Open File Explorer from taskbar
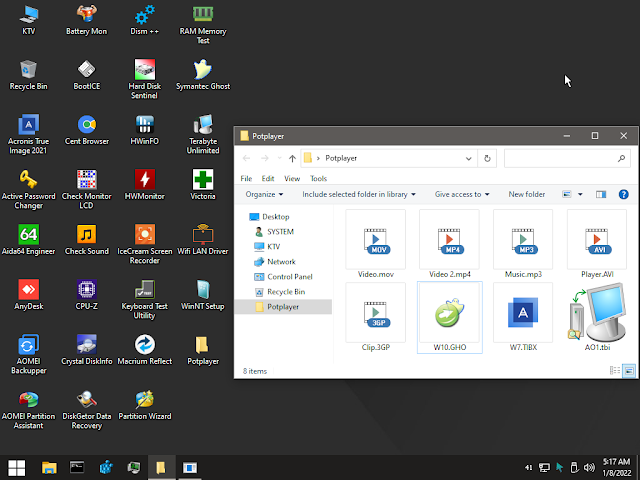The image size is (640, 480). coord(49,468)
